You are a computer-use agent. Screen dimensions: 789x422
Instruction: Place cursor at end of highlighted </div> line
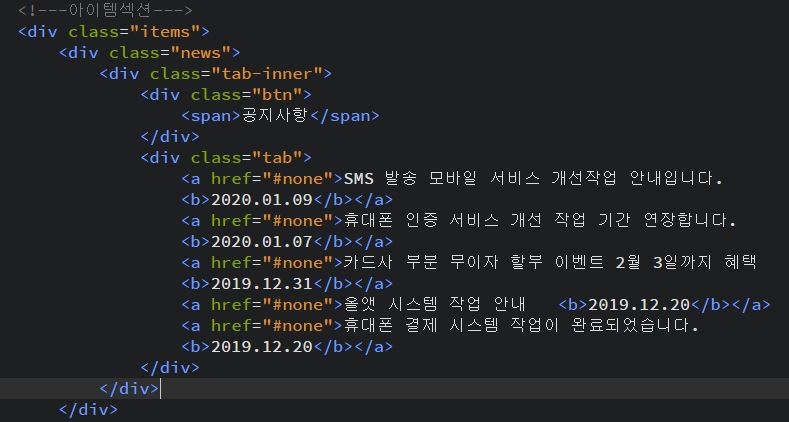point(161,389)
